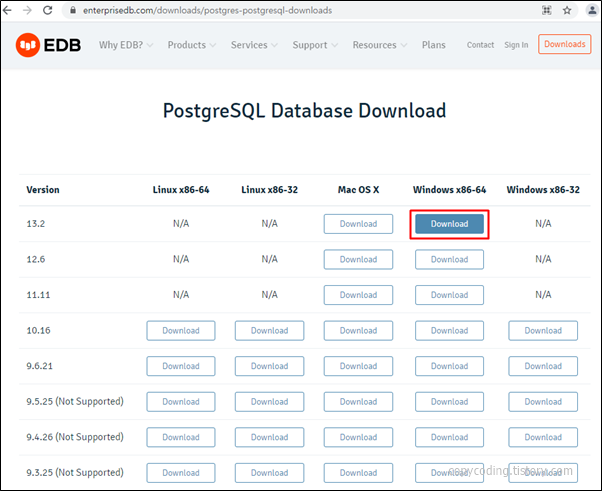Download version 9.4.26 for Mac OS X
Screen dimensions: 602x491
(x=358, y=437)
